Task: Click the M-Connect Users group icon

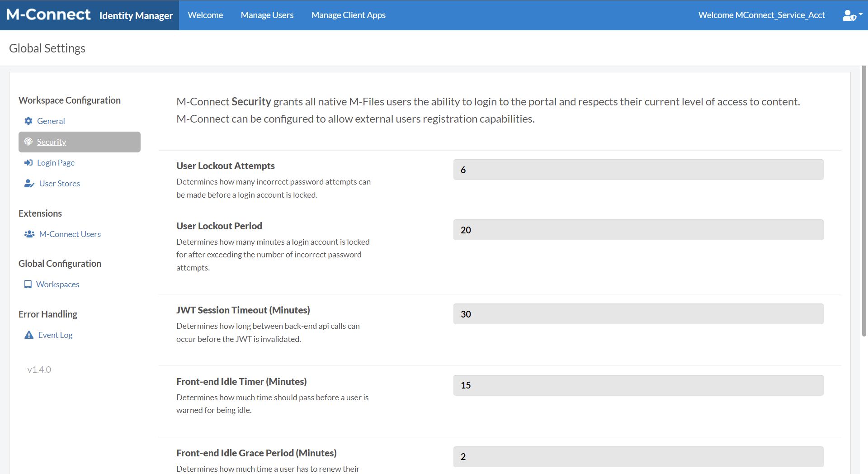Action: click(x=29, y=234)
